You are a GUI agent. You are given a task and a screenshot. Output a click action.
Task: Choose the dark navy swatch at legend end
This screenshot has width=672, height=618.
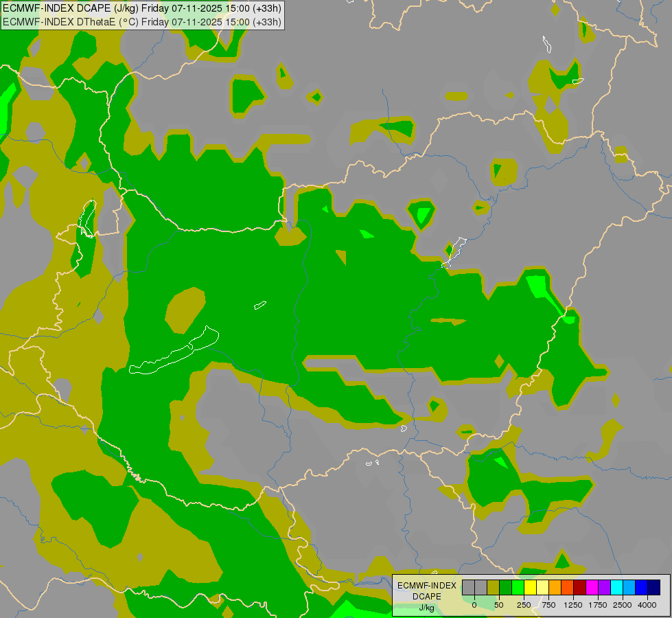654,587
